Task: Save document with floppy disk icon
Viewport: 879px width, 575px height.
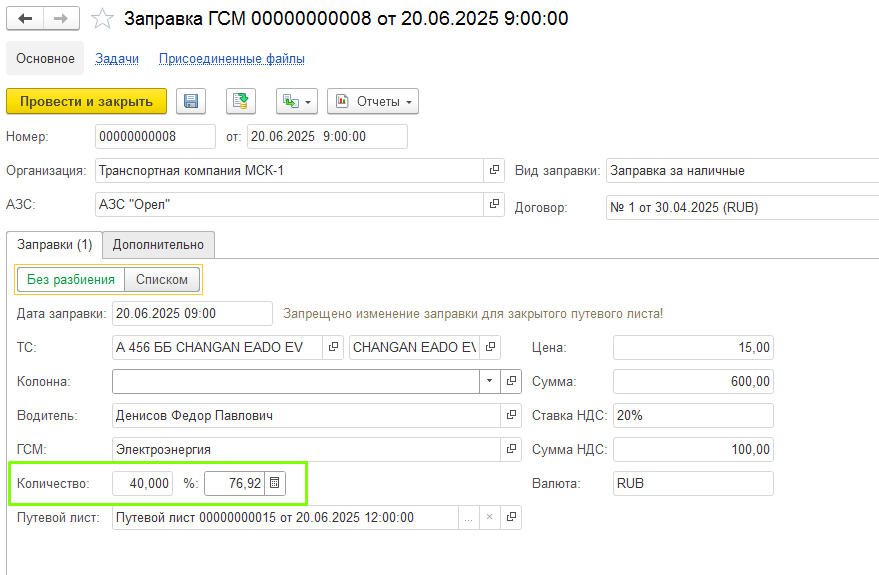Action: click(191, 101)
